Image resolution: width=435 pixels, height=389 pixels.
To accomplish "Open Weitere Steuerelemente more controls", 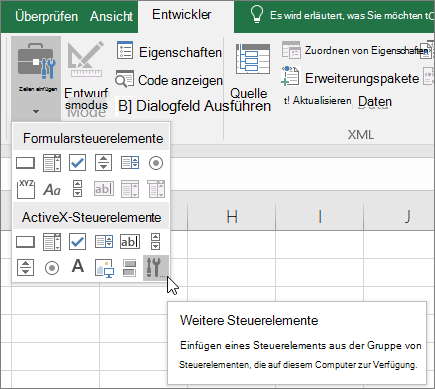I will [156, 268].
